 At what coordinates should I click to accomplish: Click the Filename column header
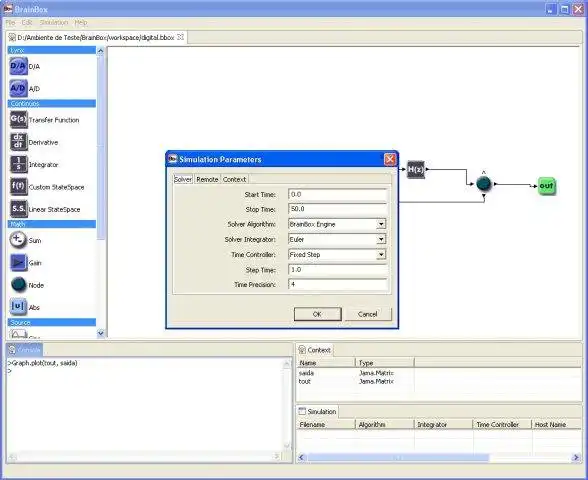326,424
